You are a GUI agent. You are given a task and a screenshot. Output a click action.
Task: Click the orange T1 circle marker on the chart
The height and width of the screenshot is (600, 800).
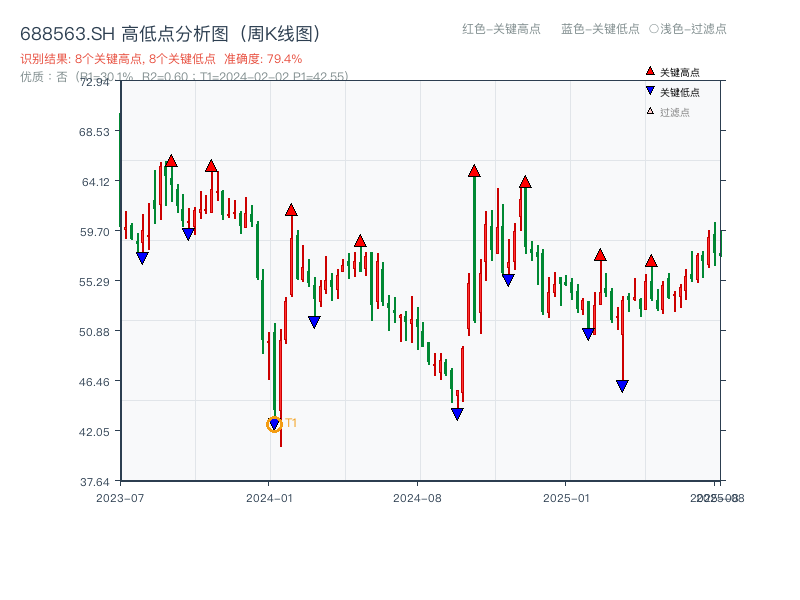(x=272, y=422)
